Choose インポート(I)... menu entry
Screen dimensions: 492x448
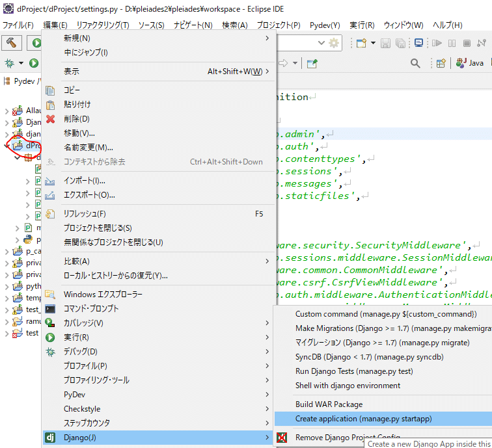click(x=159, y=181)
